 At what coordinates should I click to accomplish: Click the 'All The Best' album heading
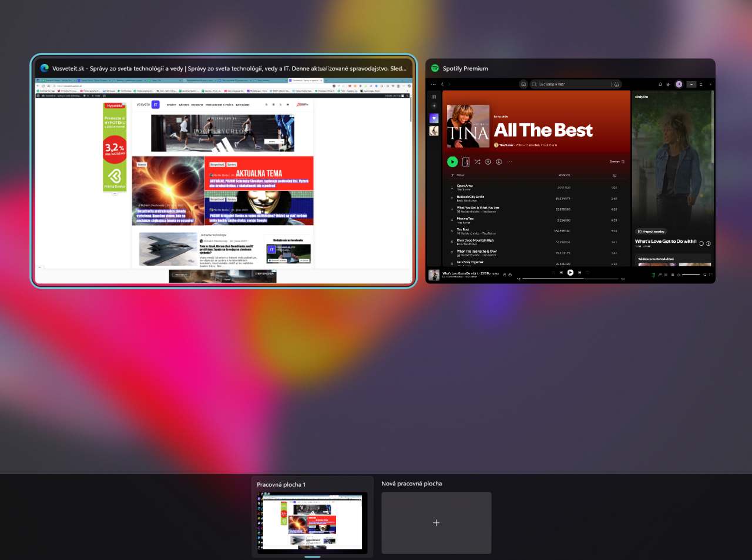pyautogui.click(x=543, y=130)
